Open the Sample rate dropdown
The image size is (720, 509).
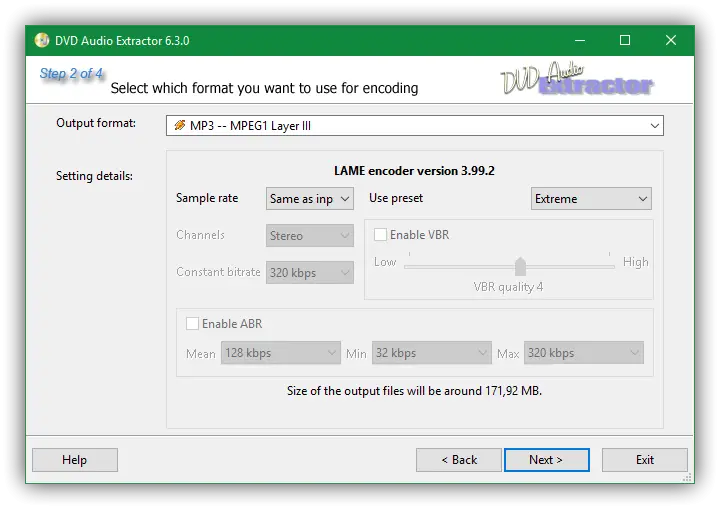pos(309,198)
